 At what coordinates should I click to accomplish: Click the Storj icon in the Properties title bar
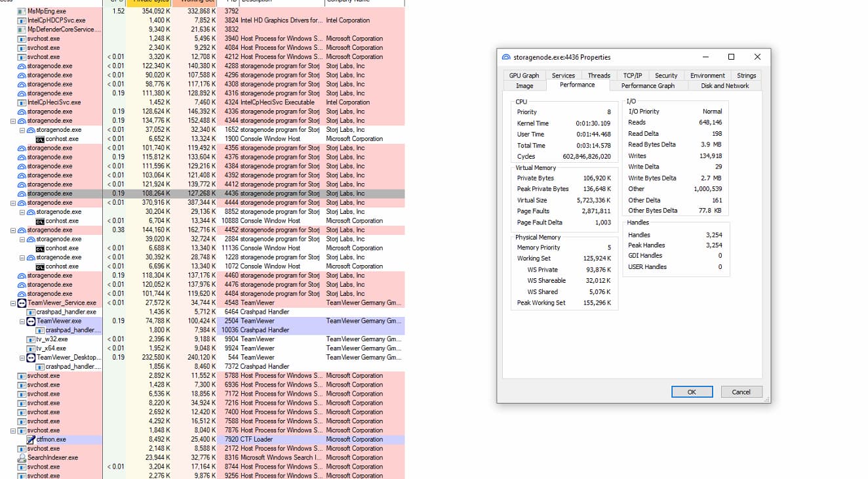tap(506, 57)
